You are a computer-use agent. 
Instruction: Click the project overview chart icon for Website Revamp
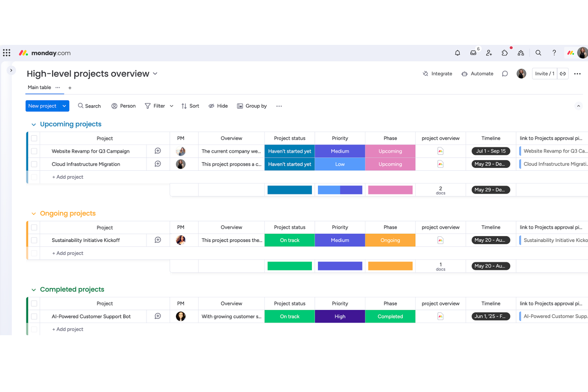440,151
